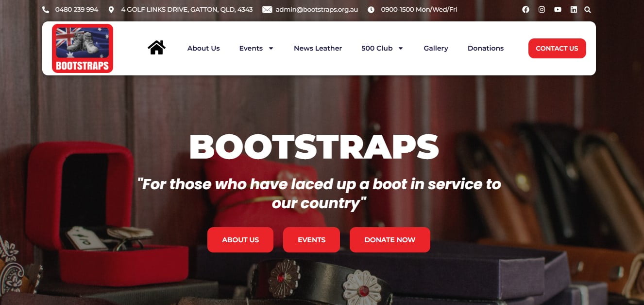
Task: Click the phone icon beside 0480 239 994
Action: click(46, 9)
